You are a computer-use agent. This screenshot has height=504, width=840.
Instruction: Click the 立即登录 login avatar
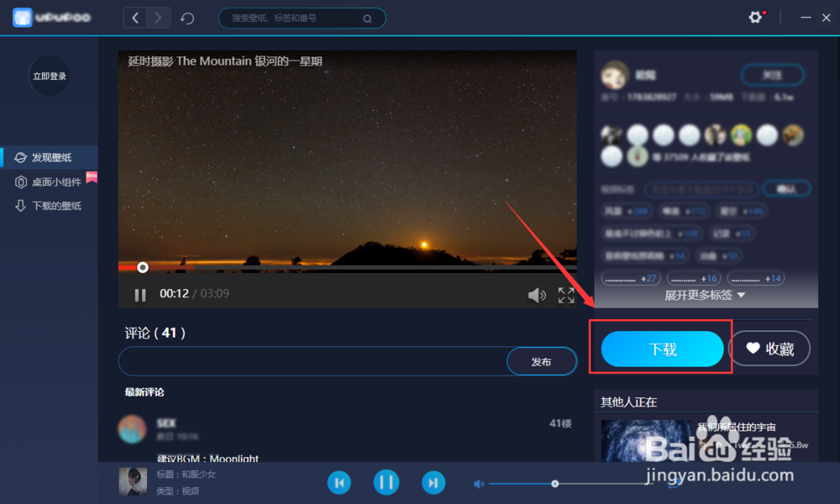click(50, 76)
